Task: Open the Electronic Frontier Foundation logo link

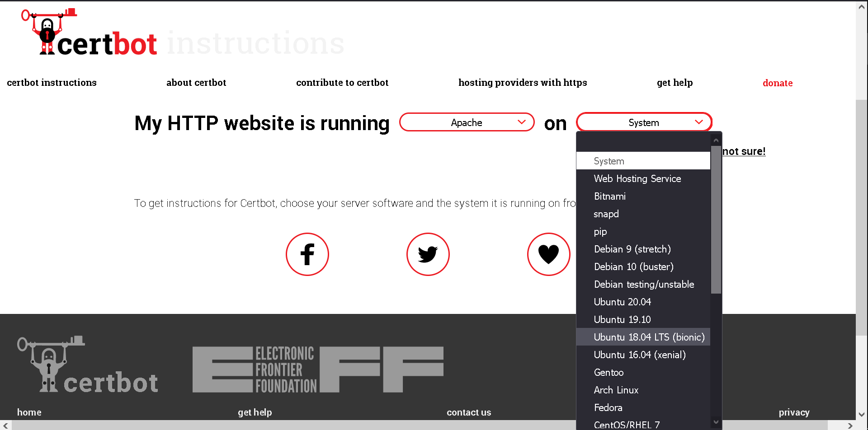Action: coord(318,369)
